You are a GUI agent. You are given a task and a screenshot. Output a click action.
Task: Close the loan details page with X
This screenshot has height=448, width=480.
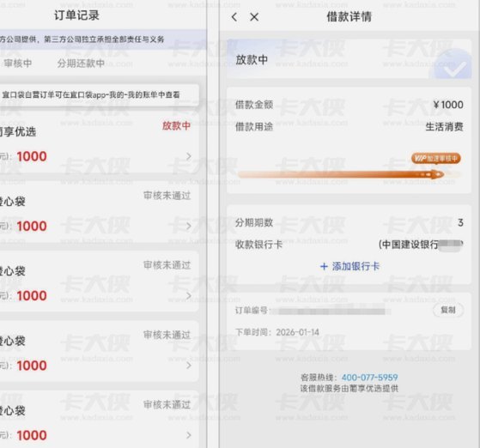254,17
